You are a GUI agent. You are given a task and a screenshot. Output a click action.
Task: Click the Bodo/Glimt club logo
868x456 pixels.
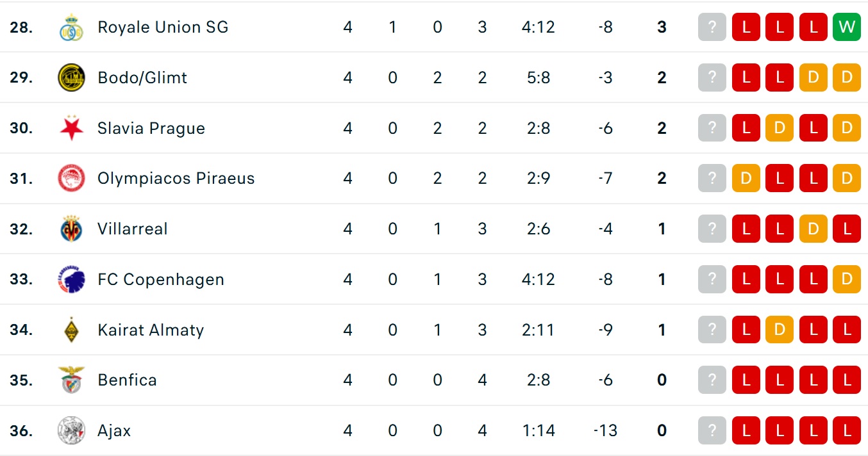(71, 78)
